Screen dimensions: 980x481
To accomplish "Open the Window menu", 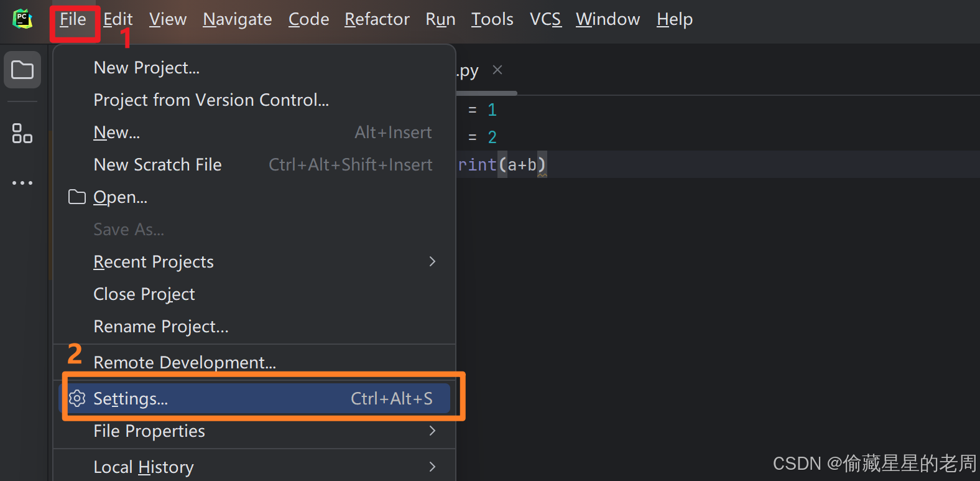I will coord(608,19).
